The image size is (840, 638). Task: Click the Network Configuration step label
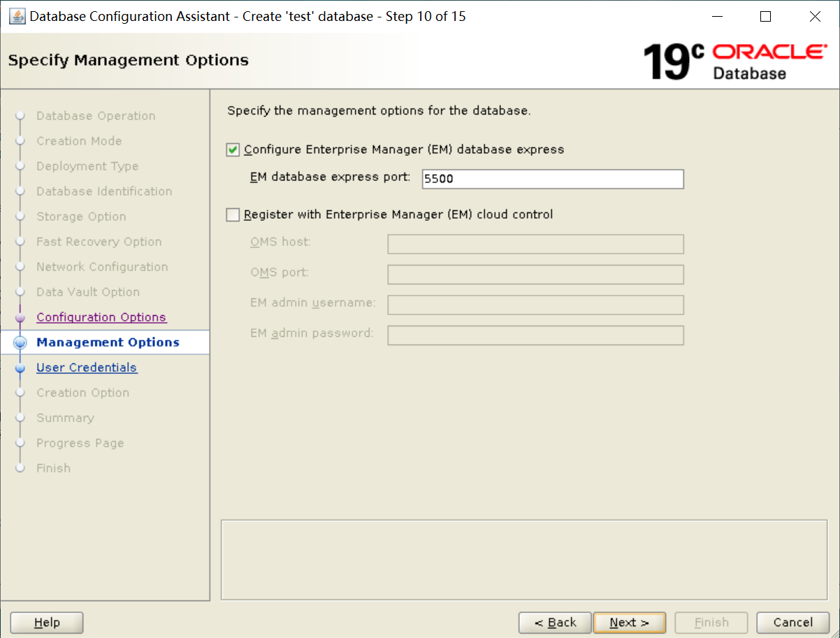(x=102, y=267)
